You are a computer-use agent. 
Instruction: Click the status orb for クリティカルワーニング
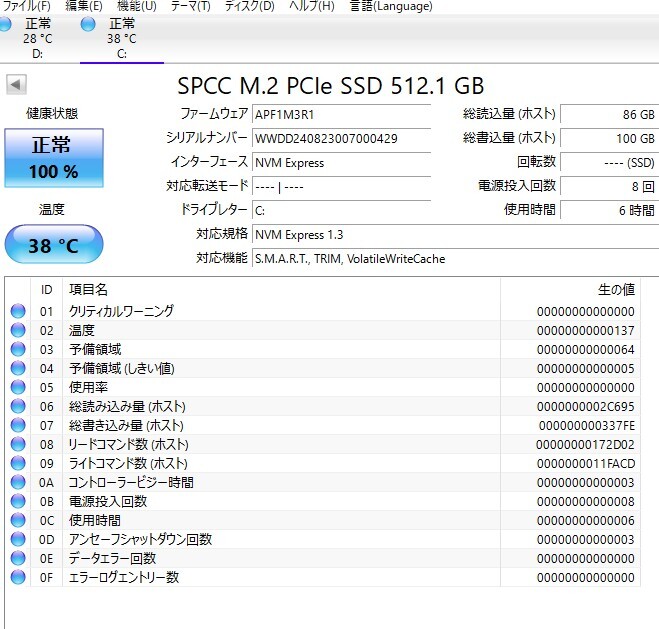[x=17, y=311]
